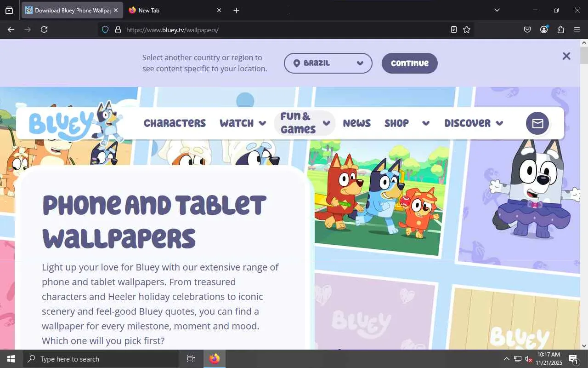This screenshot has height=368, width=588.
Task: Open the tracking protection shield icon
Action: tap(105, 29)
